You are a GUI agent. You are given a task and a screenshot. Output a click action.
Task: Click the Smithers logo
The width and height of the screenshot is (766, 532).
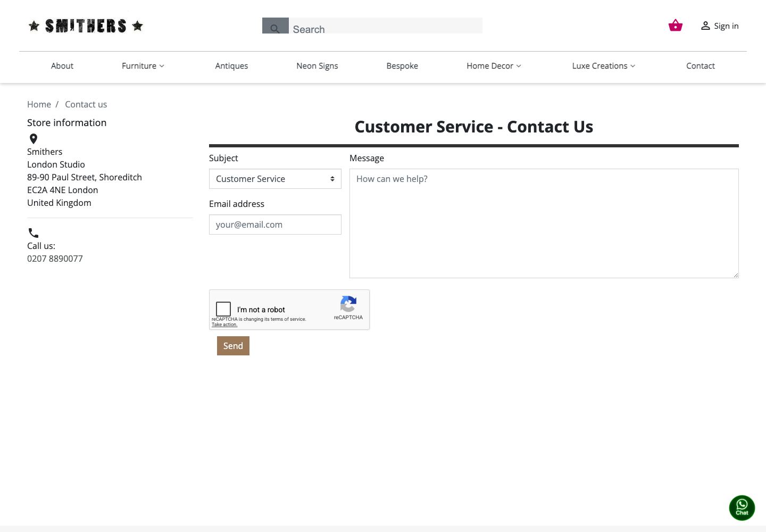point(86,26)
